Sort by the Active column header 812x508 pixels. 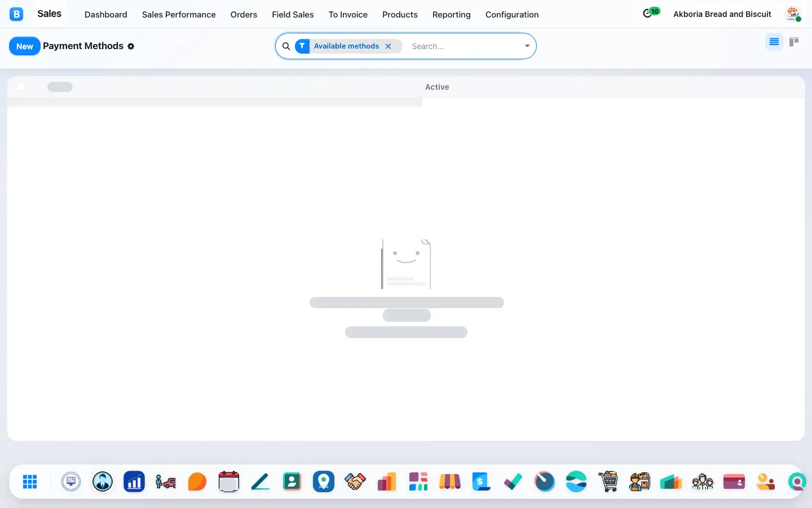pos(437,87)
